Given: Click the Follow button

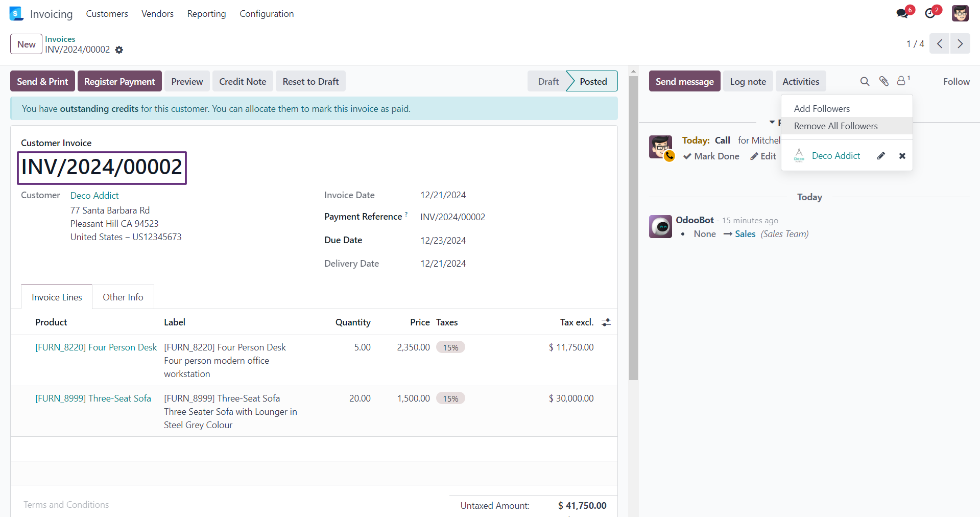Looking at the screenshot, I should 956,81.
